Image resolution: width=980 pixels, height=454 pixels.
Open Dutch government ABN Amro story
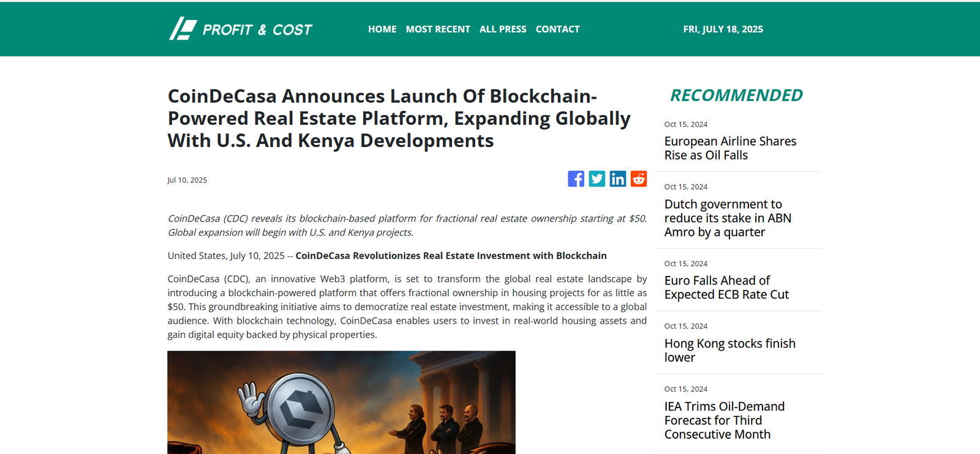tap(727, 218)
